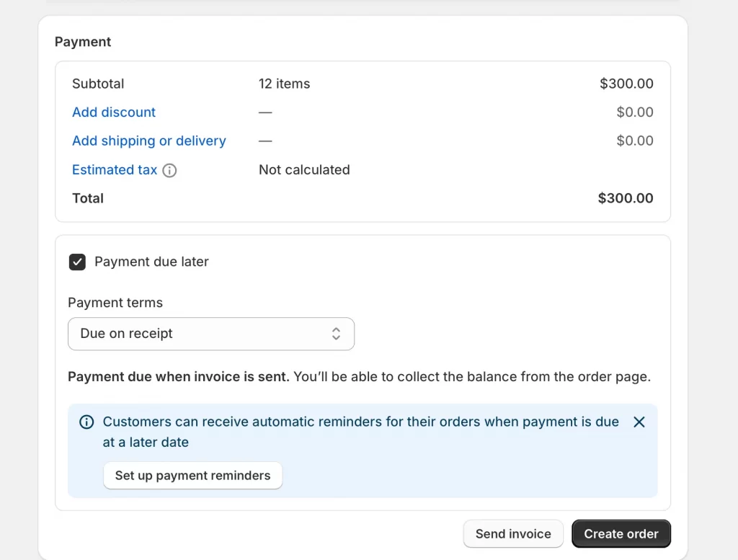This screenshot has height=560, width=738.
Task: Click the up-down arrows inside the dropdown field
Action: point(337,334)
